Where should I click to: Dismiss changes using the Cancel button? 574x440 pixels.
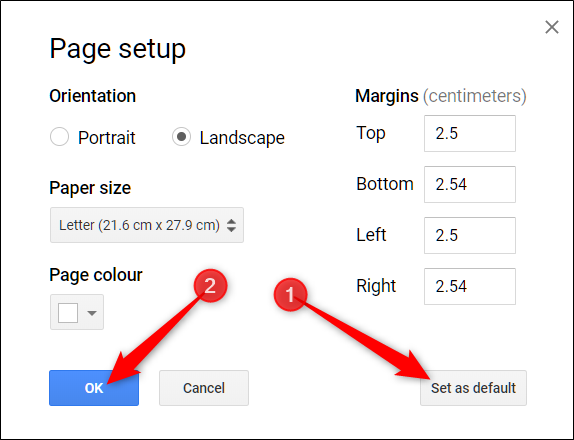tap(204, 388)
